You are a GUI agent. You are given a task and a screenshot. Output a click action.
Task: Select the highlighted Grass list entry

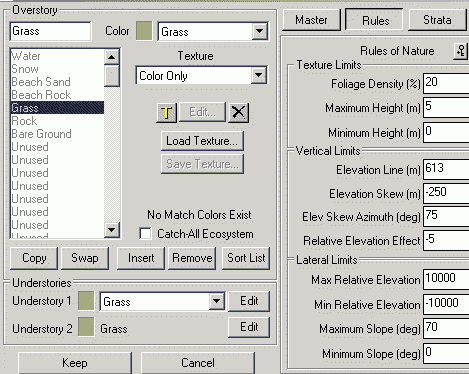57,108
